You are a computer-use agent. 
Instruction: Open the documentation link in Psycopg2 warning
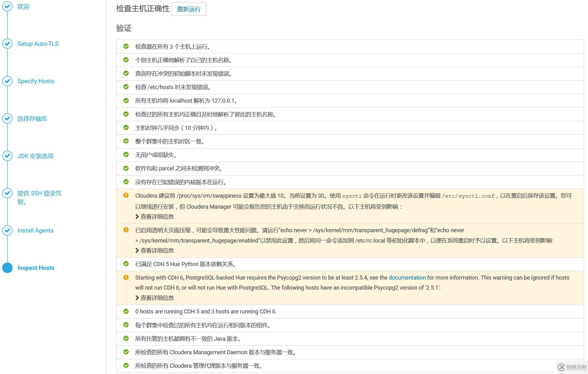click(x=407, y=278)
